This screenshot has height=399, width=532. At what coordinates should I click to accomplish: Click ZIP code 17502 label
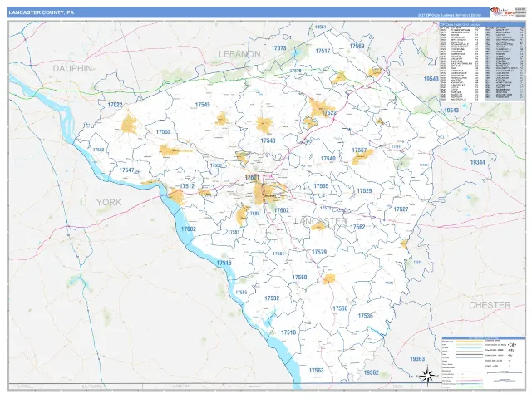coord(98,150)
